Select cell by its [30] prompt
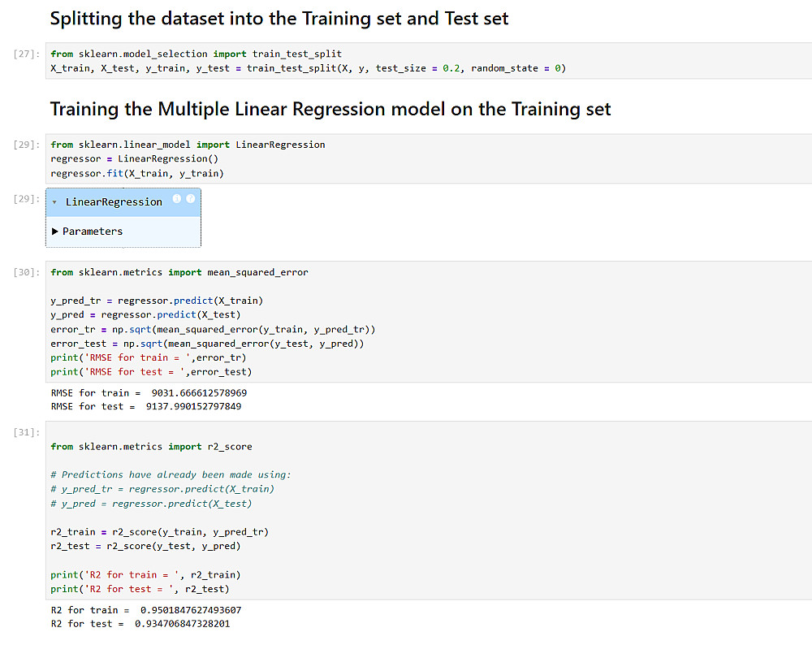 point(27,273)
